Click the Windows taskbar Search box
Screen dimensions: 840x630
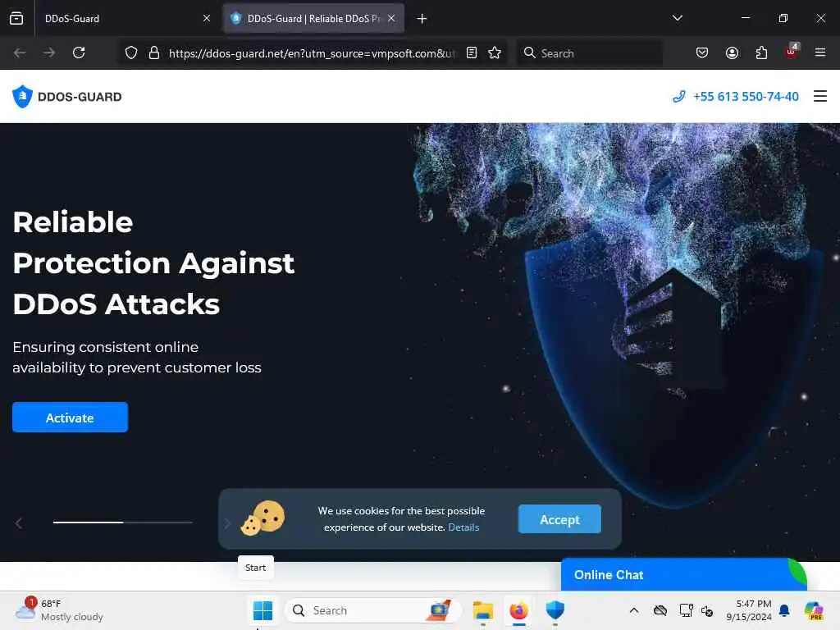(x=373, y=610)
